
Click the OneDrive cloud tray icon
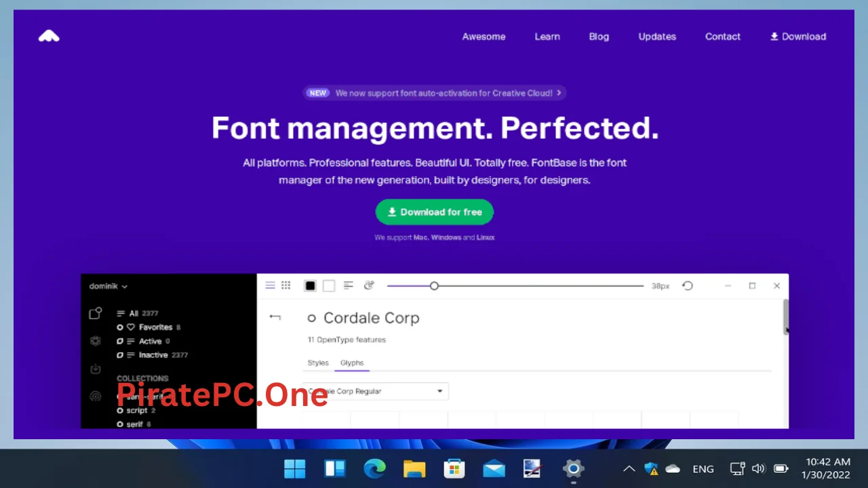[x=673, y=468]
